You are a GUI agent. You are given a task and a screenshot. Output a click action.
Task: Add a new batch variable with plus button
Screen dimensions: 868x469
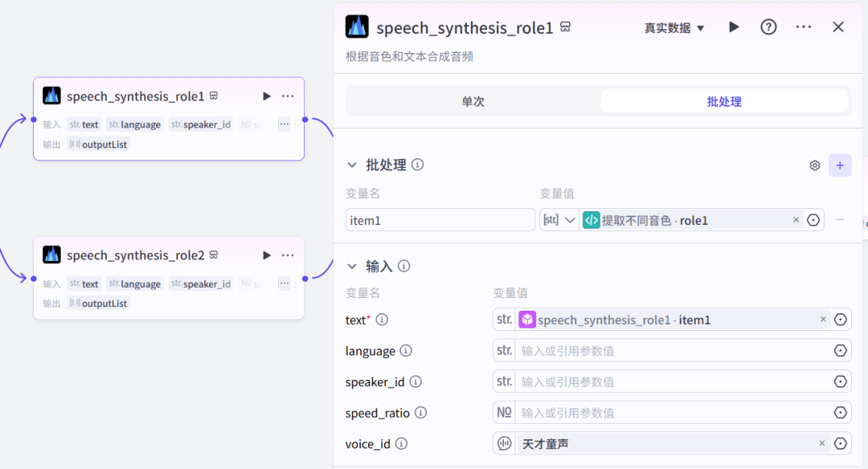point(840,165)
